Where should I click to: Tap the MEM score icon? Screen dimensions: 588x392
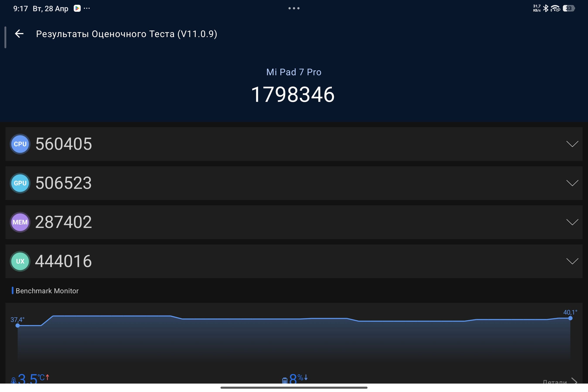pyautogui.click(x=20, y=222)
